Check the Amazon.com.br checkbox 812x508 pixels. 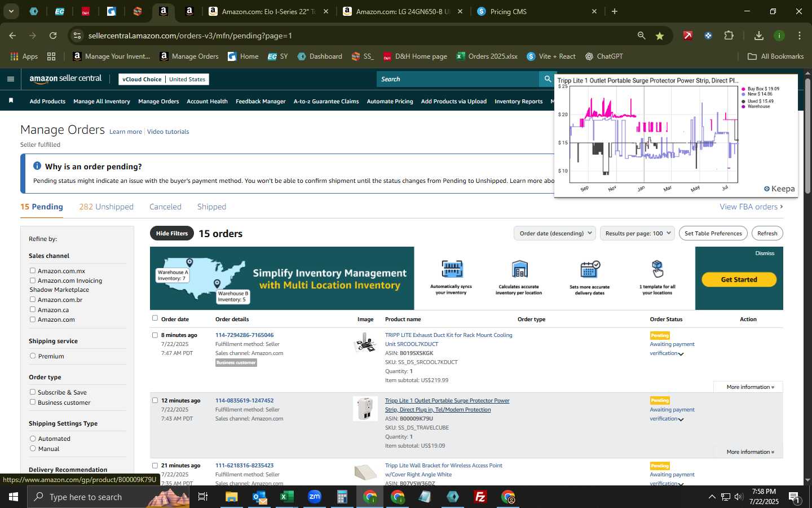click(x=33, y=300)
